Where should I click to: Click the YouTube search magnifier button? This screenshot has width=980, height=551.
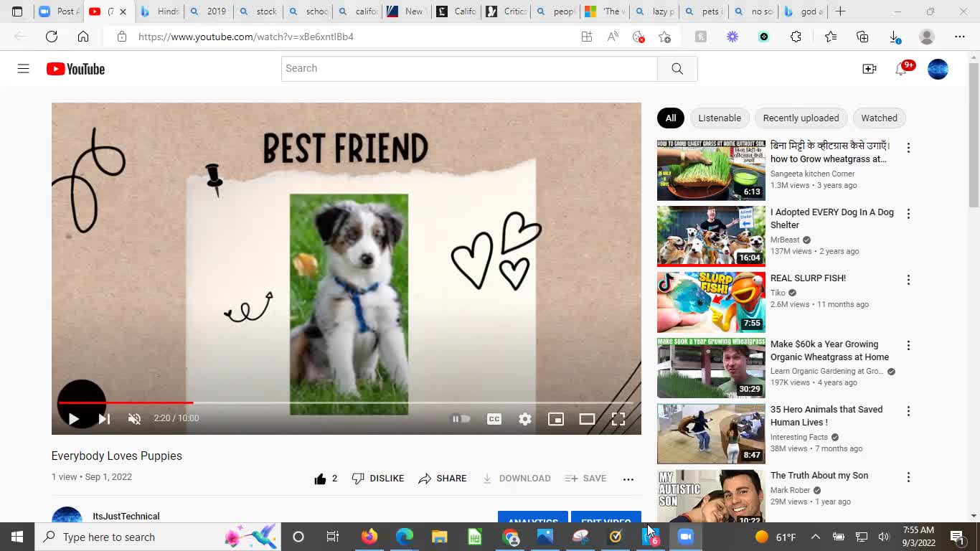(x=677, y=68)
